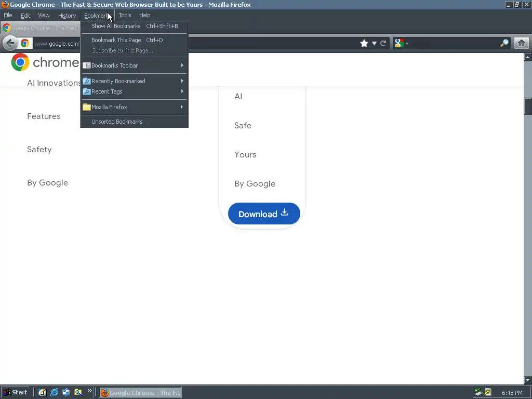Click the Download button

[x=264, y=214]
